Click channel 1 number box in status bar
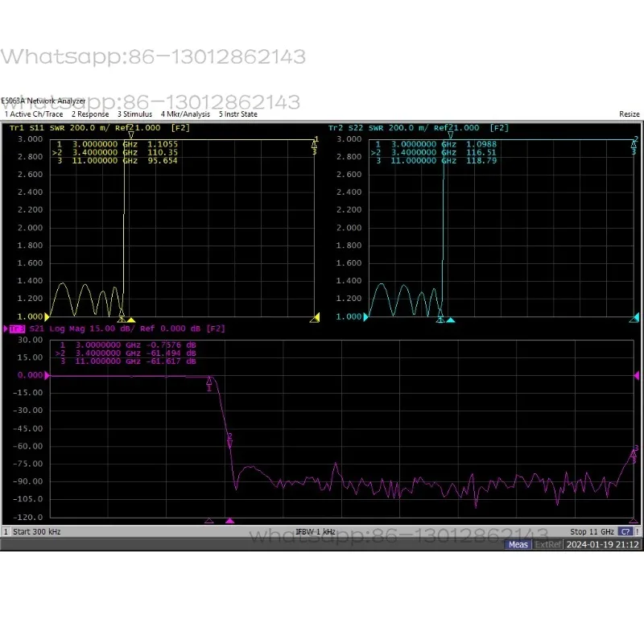 coord(6,532)
